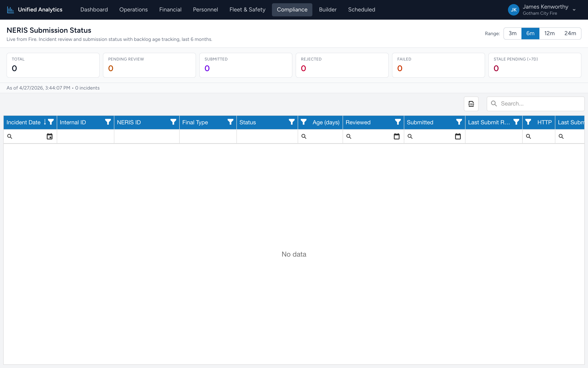Open filter for Incident Date column
588x368 pixels.
coord(51,122)
